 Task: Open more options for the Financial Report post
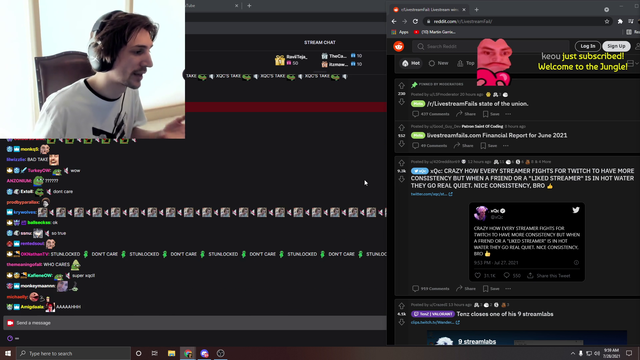[506, 145]
